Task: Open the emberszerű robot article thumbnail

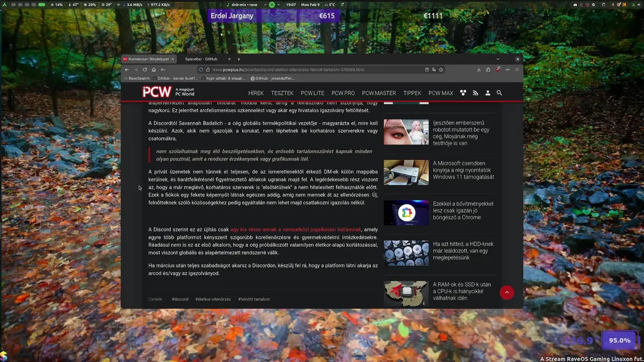Action: point(406,132)
